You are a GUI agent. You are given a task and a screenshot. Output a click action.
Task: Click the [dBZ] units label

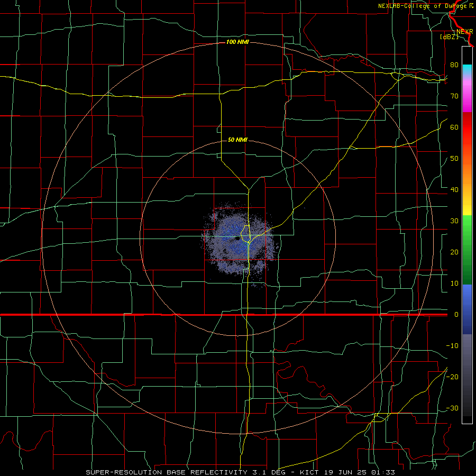[x=449, y=37]
